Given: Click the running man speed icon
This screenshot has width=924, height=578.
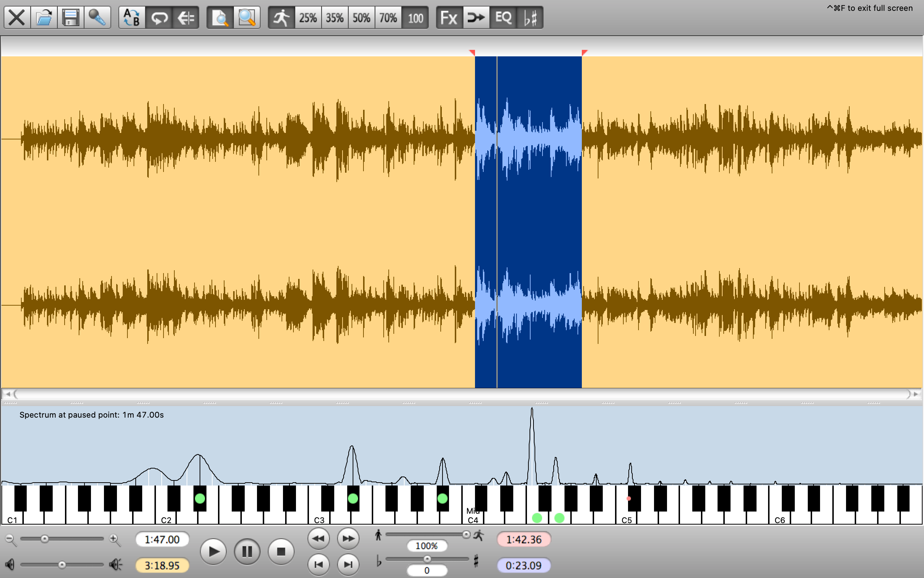Looking at the screenshot, I should click(x=282, y=18).
